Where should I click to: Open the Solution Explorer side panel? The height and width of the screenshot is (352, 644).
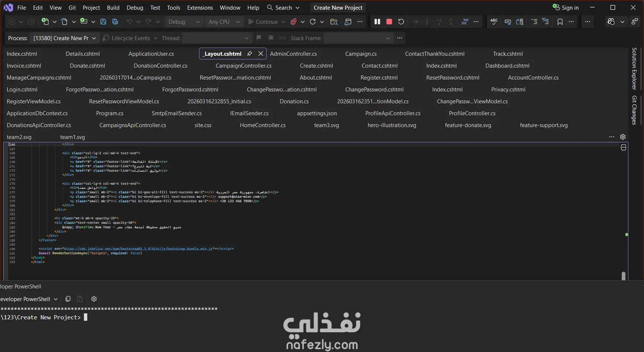(634, 68)
